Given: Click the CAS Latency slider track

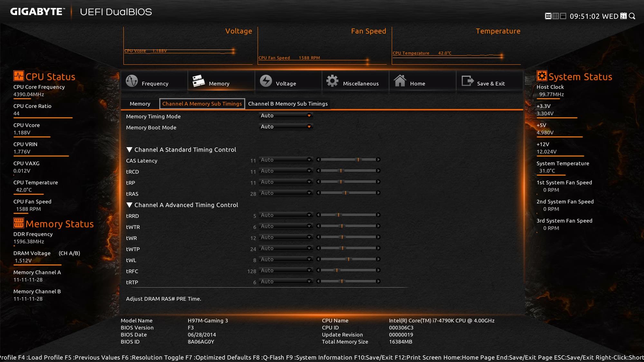Looking at the screenshot, I should 348,160.
